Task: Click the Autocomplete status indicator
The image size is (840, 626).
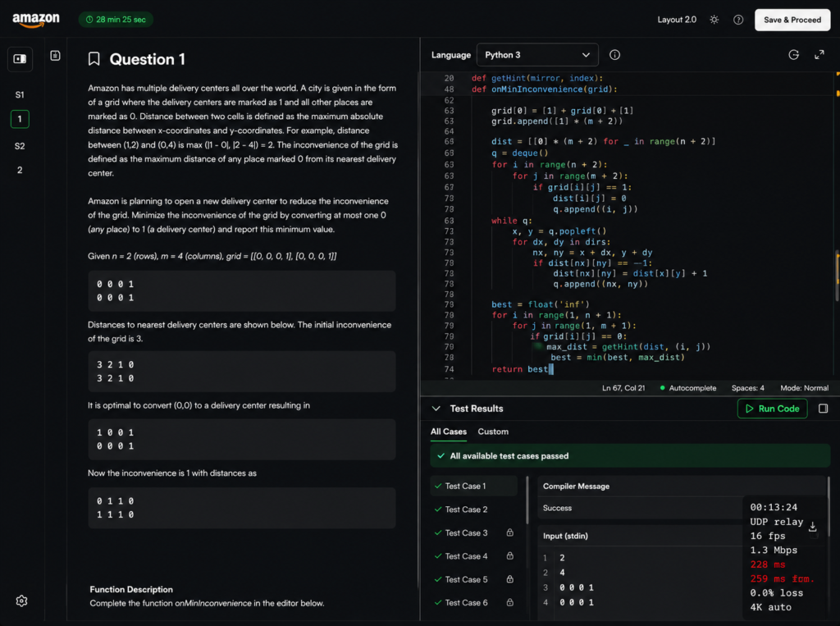Action: 688,388
